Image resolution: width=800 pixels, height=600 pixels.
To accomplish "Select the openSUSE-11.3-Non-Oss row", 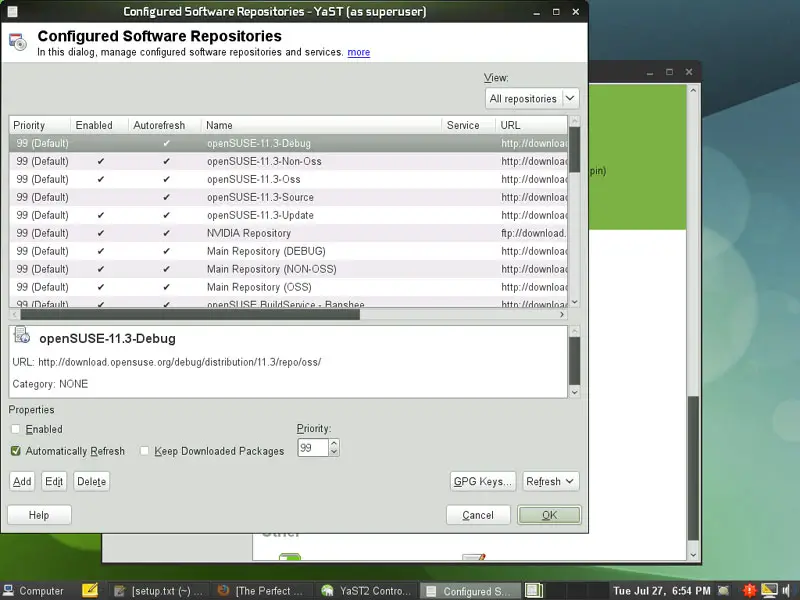I will click(x=288, y=161).
